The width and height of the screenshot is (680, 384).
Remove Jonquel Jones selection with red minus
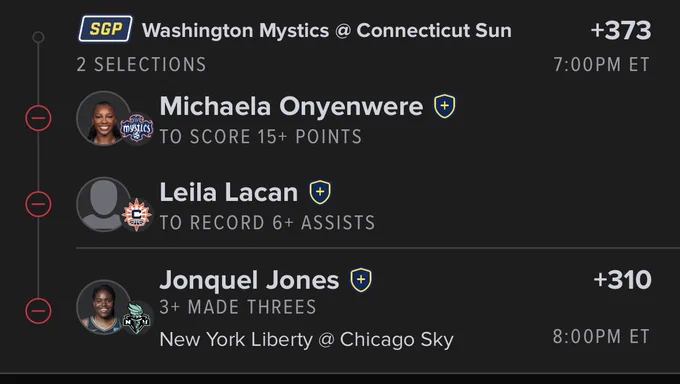(x=38, y=311)
